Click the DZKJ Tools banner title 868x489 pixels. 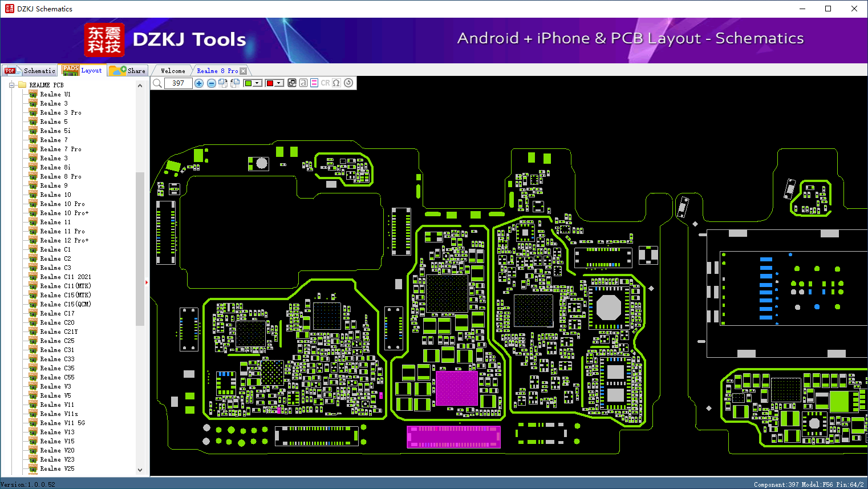pos(189,39)
